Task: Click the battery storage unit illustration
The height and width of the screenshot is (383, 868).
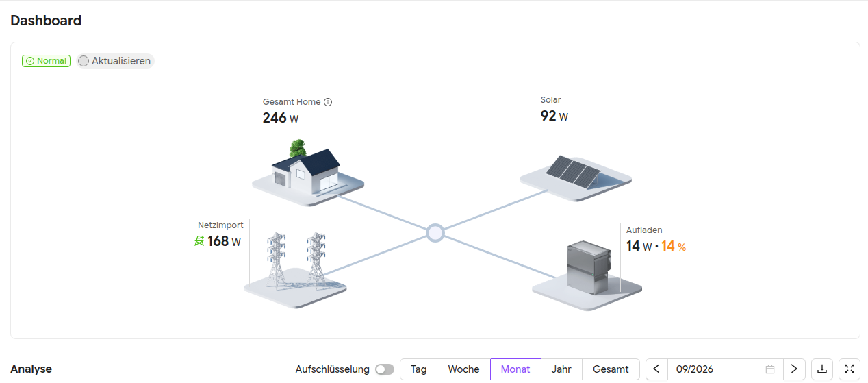Action: (x=587, y=274)
